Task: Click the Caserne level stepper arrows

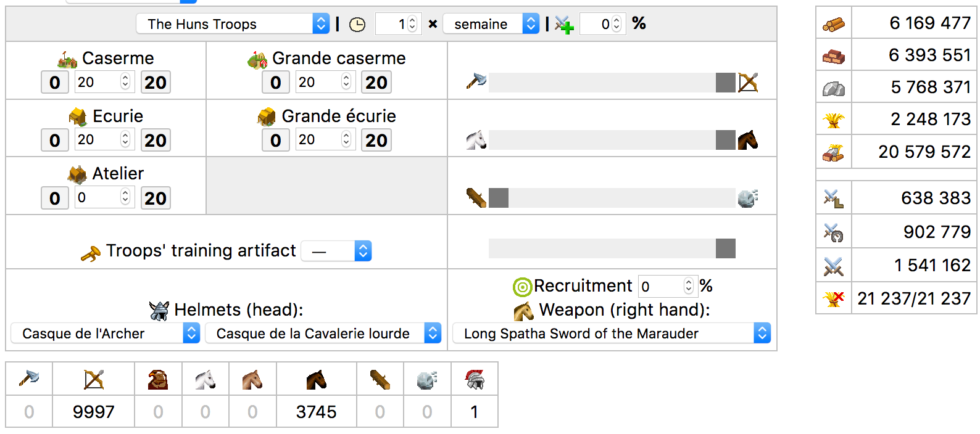Action: click(125, 82)
